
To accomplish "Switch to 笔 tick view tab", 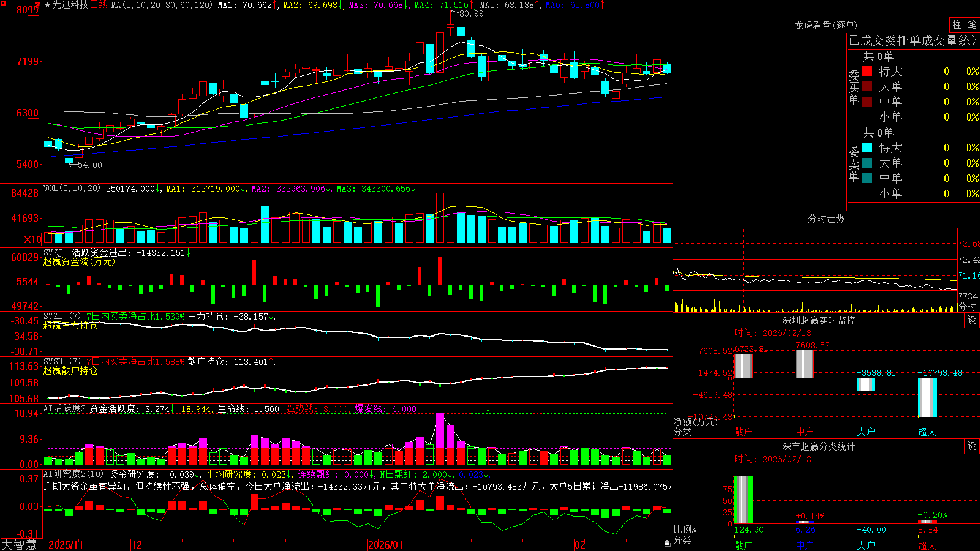I will click(973, 25).
